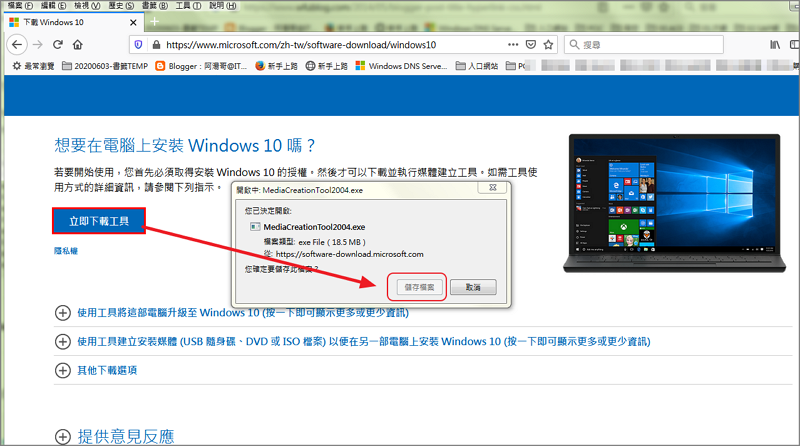Click the forward navigation arrow
The height and width of the screenshot is (446, 800).
(38, 45)
